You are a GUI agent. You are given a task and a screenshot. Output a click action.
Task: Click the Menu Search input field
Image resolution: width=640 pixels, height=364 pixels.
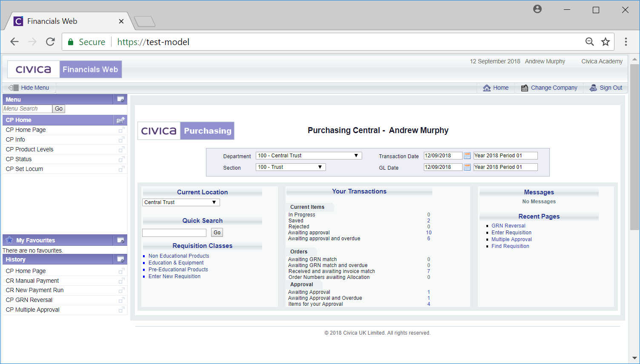[27, 109]
